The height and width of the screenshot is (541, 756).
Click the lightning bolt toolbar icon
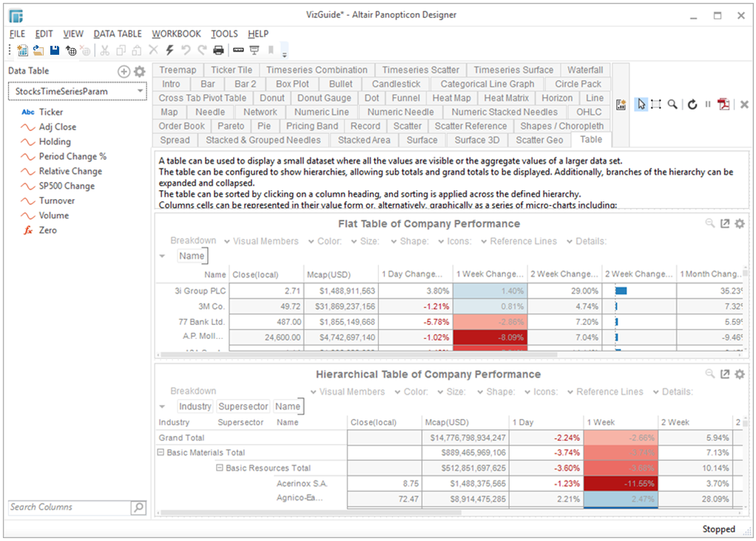tap(169, 50)
